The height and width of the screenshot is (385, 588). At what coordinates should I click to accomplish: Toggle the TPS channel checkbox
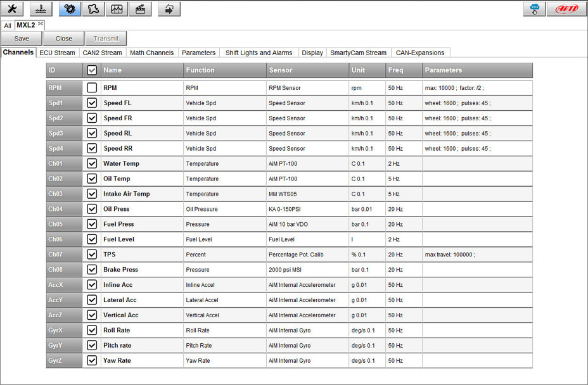[92, 254]
